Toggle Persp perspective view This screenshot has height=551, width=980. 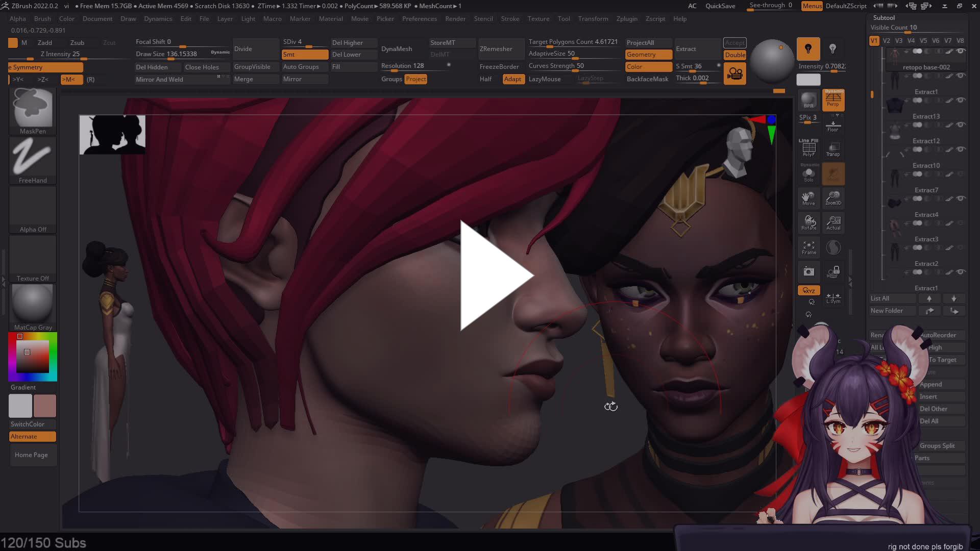[833, 99]
